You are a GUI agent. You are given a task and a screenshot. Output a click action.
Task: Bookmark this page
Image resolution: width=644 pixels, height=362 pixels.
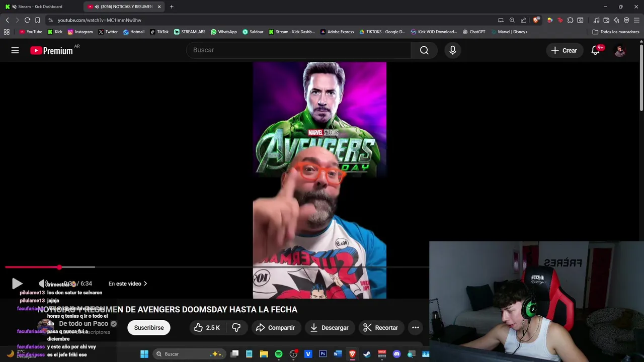pos(37,20)
